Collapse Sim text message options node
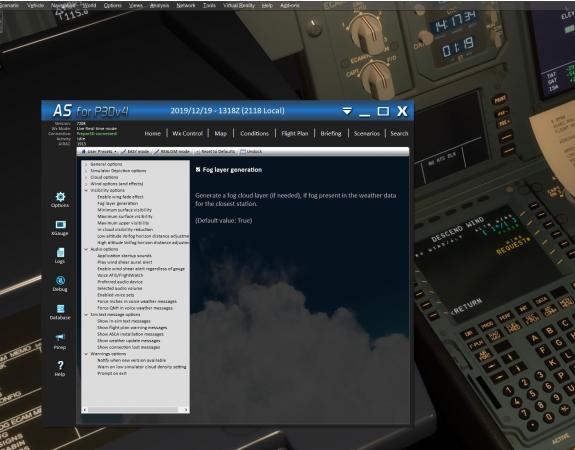 click(86, 315)
